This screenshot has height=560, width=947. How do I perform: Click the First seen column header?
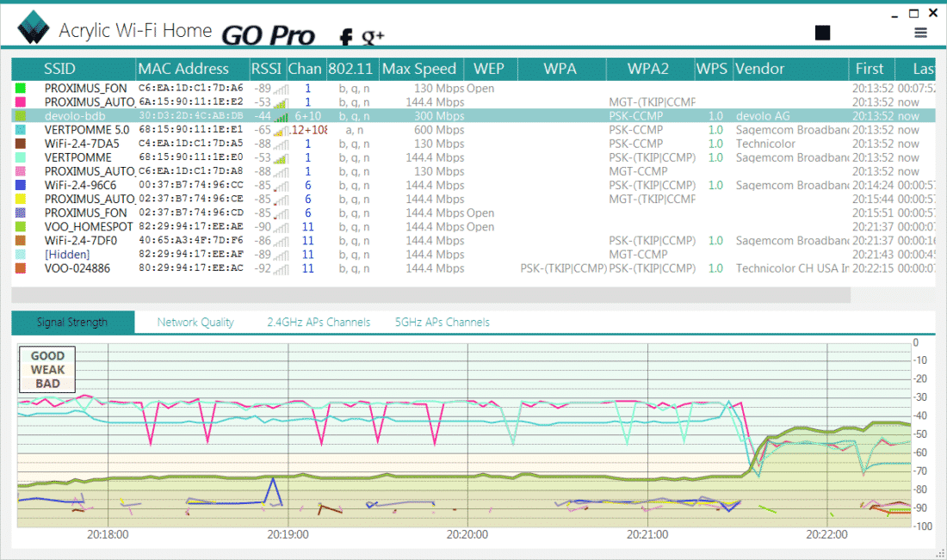click(x=871, y=69)
